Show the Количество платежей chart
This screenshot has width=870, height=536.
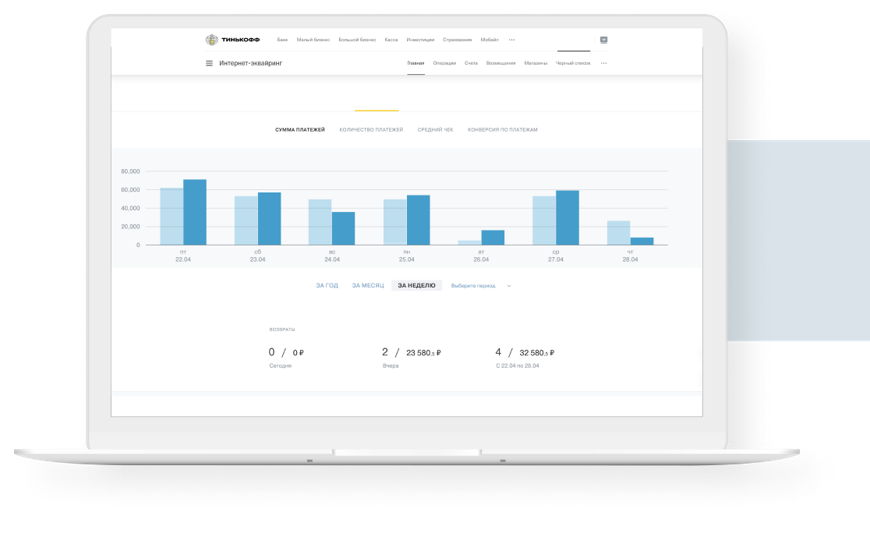371,130
